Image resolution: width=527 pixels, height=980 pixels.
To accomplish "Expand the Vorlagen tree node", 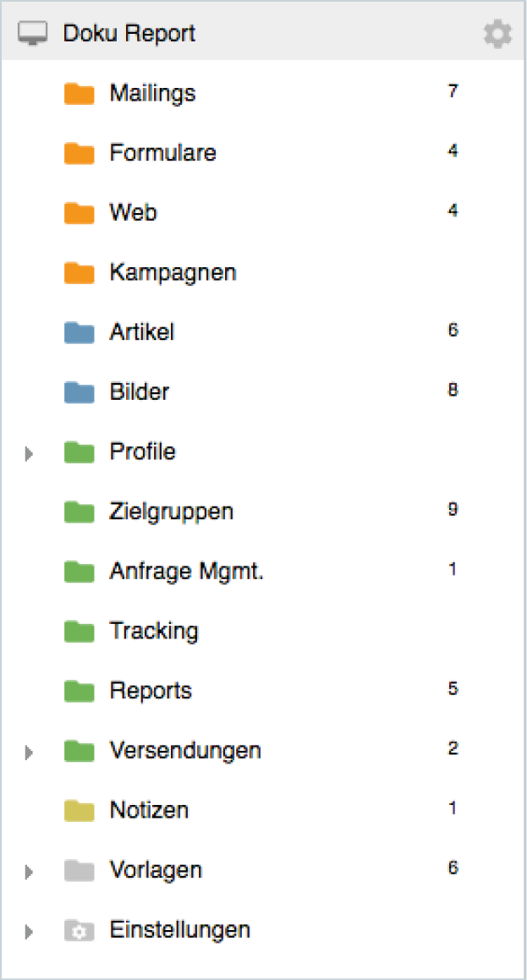I will tap(30, 872).
